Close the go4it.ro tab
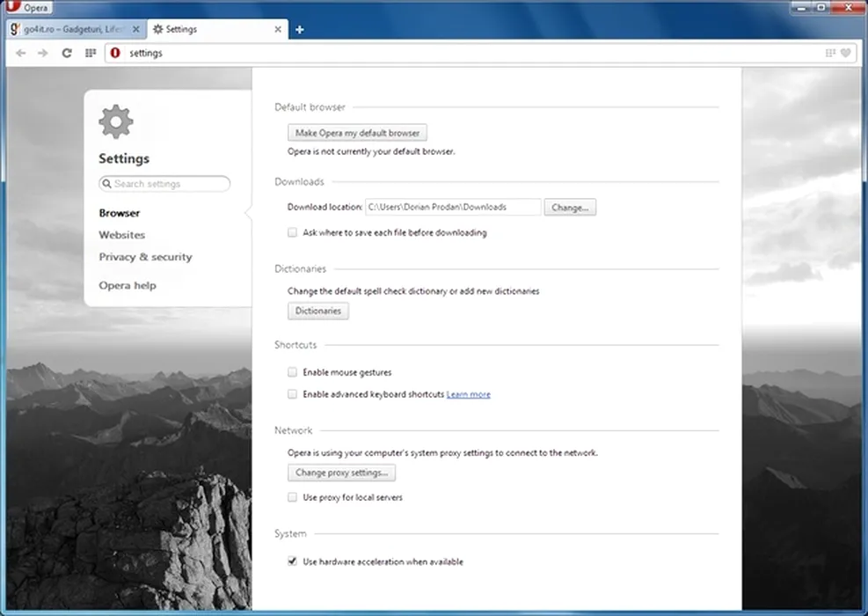868x616 pixels. click(135, 29)
